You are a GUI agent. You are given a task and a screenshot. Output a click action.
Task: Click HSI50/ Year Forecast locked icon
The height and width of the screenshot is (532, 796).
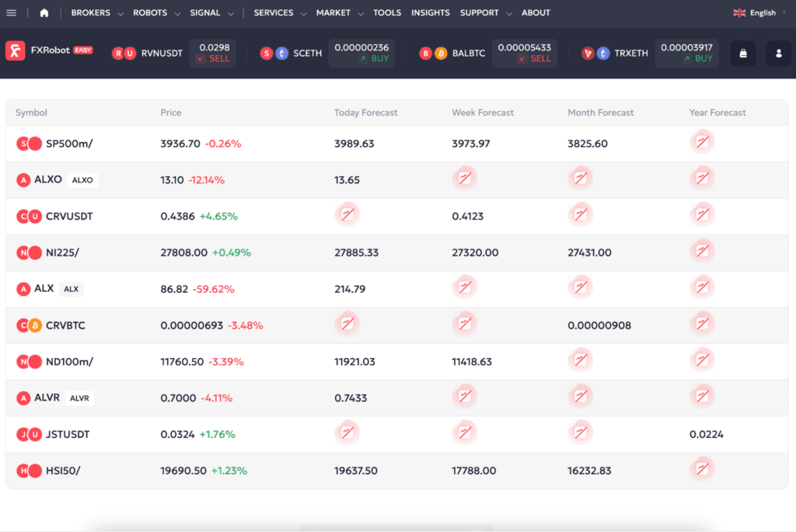(702, 469)
